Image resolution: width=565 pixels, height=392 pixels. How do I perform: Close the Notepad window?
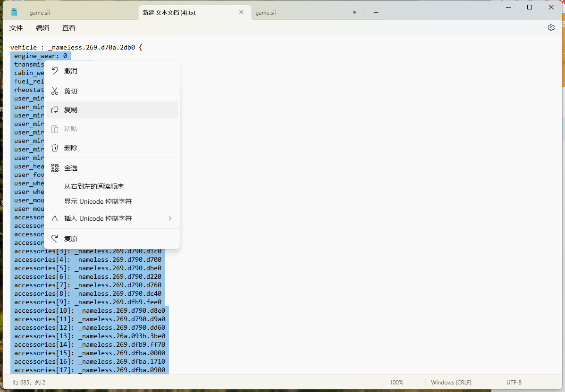click(x=551, y=7)
